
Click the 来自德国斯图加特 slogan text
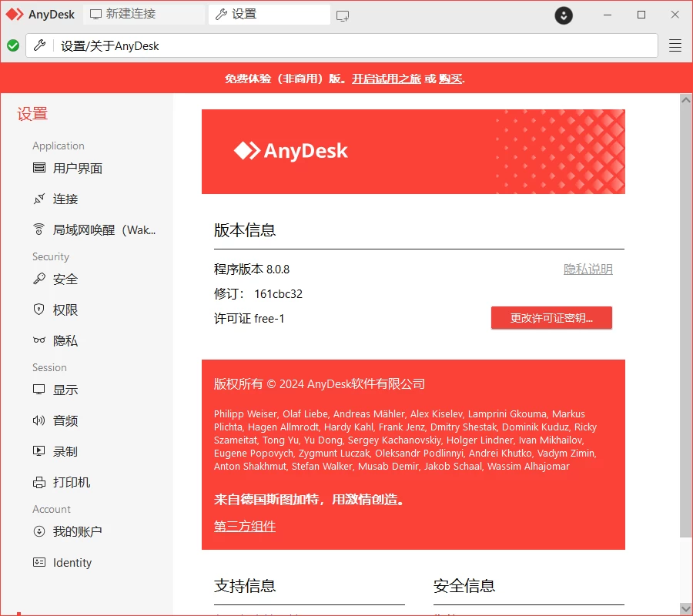coord(309,499)
